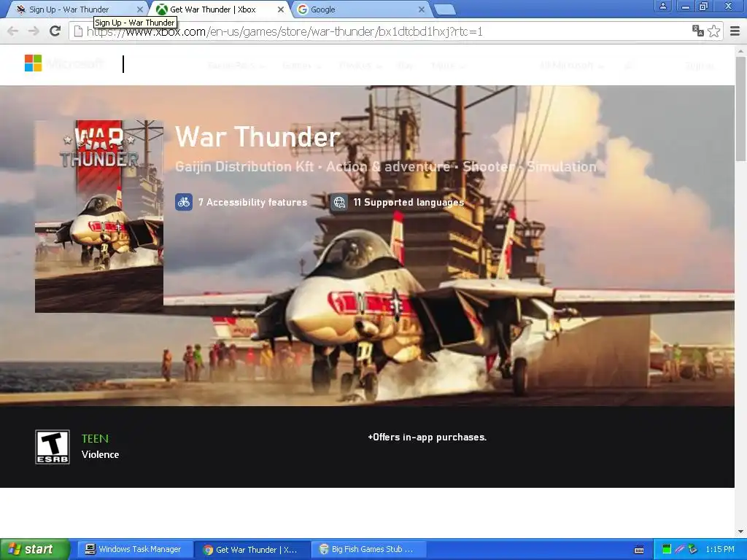This screenshot has width=747, height=560.
Task: Click the Gaijin Distribution Kft publisher text
Action: click(x=244, y=167)
